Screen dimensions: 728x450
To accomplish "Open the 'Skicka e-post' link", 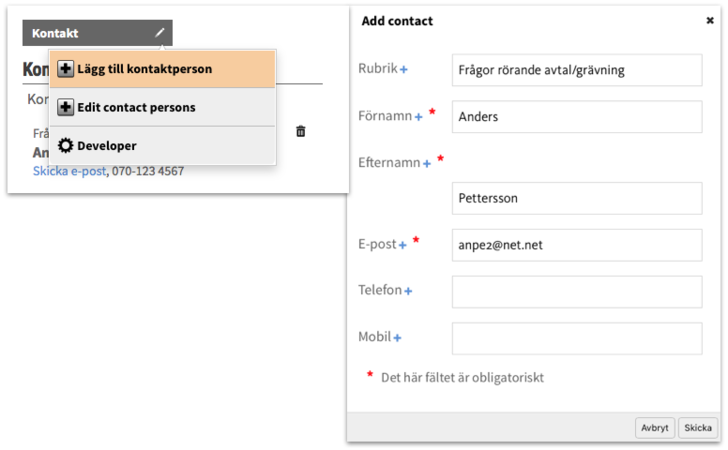I will (70, 171).
